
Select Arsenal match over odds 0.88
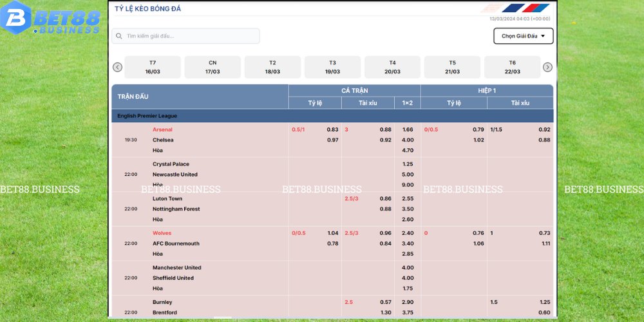click(x=385, y=129)
